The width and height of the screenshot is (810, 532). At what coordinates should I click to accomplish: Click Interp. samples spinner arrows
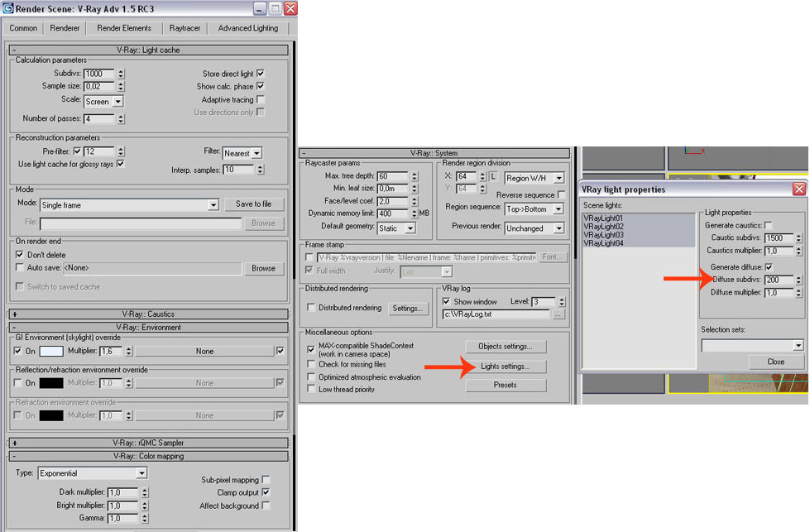pyautogui.click(x=261, y=170)
